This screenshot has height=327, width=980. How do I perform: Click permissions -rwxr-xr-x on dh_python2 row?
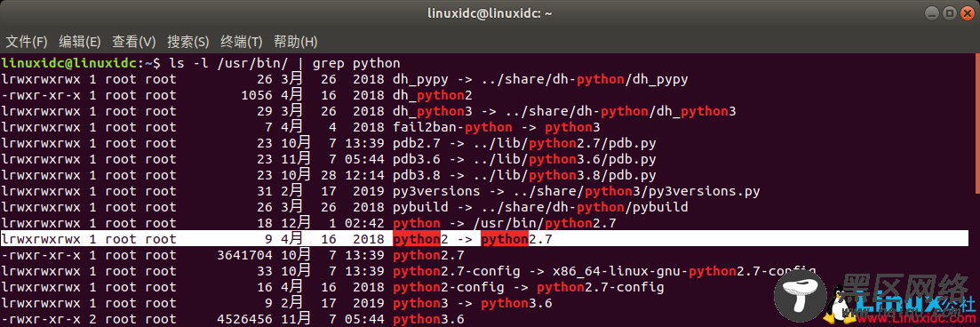(41, 96)
